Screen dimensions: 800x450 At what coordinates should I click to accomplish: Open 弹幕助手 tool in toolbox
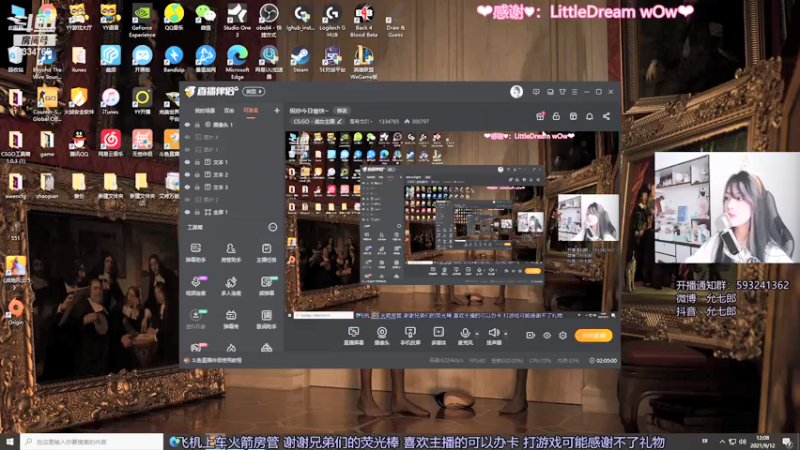(195, 253)
